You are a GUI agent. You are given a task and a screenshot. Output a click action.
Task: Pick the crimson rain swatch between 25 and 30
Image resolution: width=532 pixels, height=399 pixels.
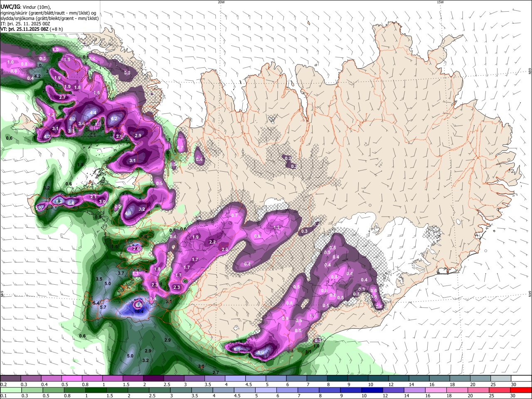pyautogui.click(x=500, y=390)
